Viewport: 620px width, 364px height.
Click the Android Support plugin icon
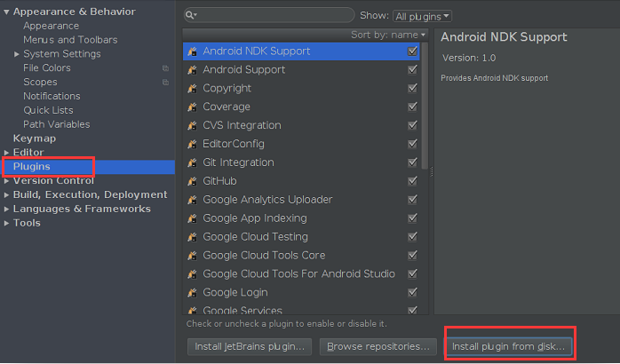pos(193,70)
